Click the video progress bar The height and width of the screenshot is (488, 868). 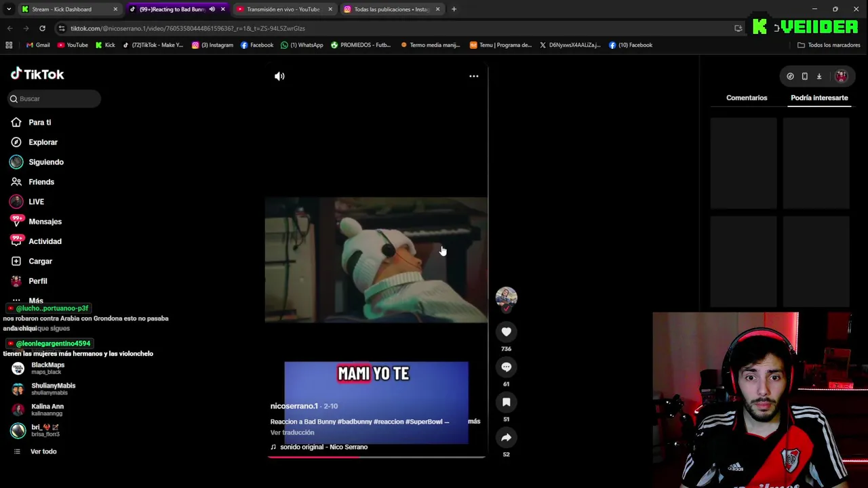(x=376, y=457)
